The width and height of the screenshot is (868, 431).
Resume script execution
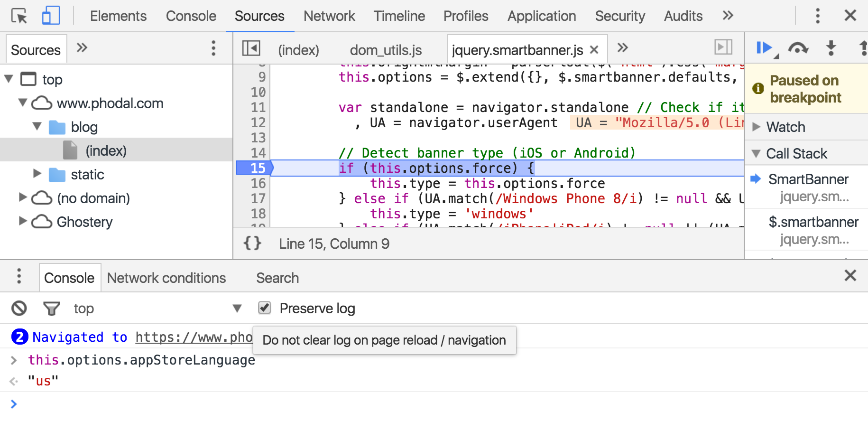(764, 47)
